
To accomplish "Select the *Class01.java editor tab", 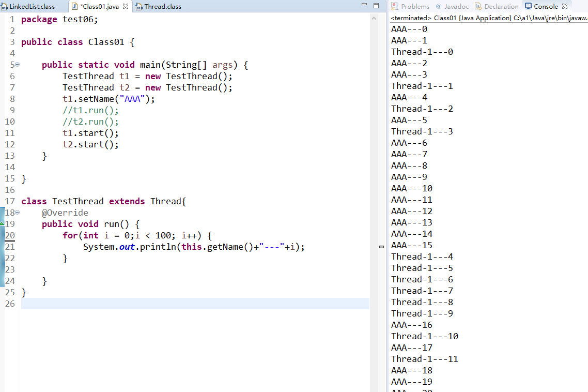I will click(x=99, y=6).
